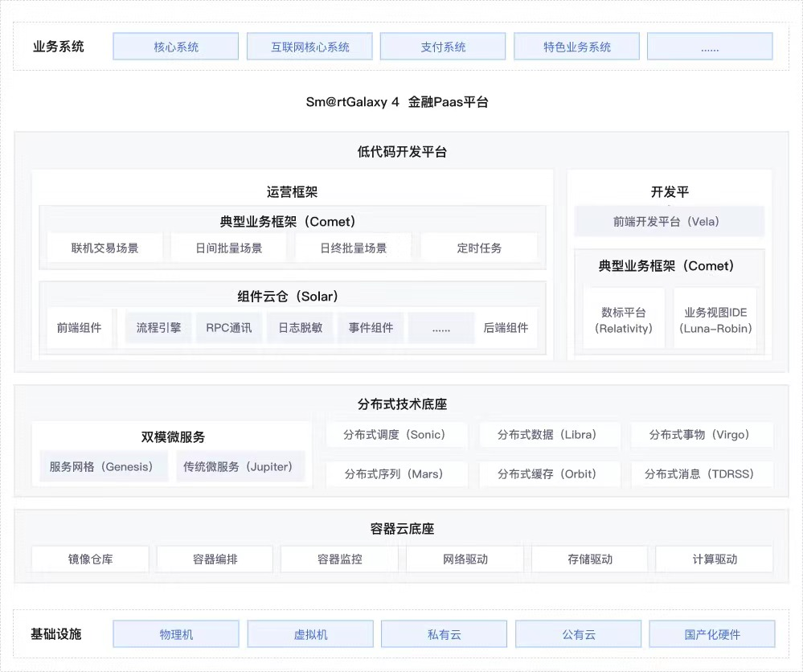803x672 pixels.
Task: Click 网络驱动 in the container layer
Action: pos(464,559)
